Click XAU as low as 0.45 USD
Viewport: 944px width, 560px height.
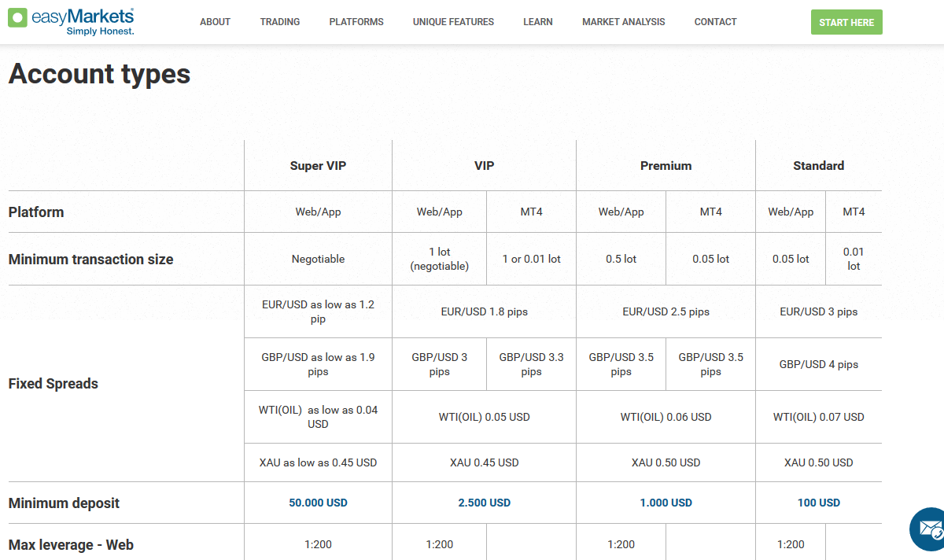coord(318,462)
